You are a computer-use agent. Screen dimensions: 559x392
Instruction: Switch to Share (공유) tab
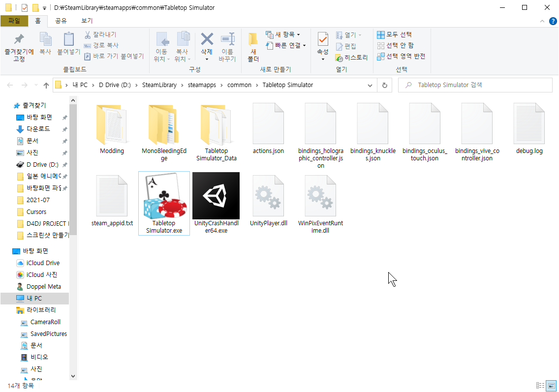pyautogui.click(x=61, y=21)
